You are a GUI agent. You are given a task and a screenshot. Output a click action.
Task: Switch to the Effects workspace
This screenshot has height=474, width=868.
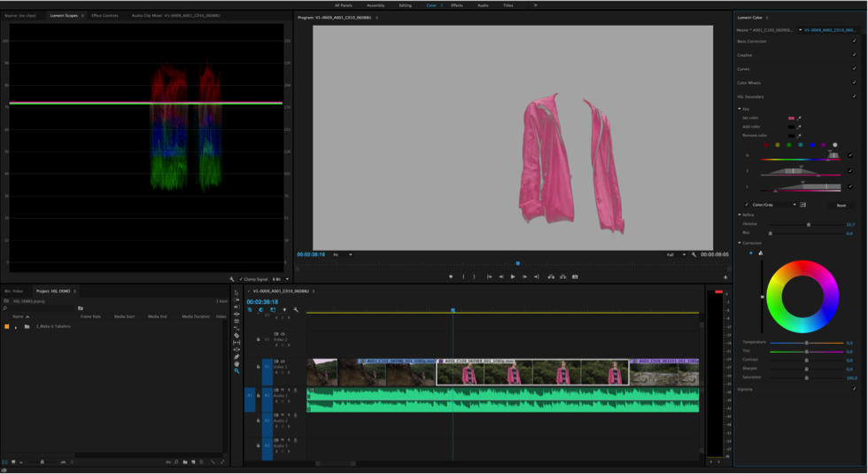point(456,5)
